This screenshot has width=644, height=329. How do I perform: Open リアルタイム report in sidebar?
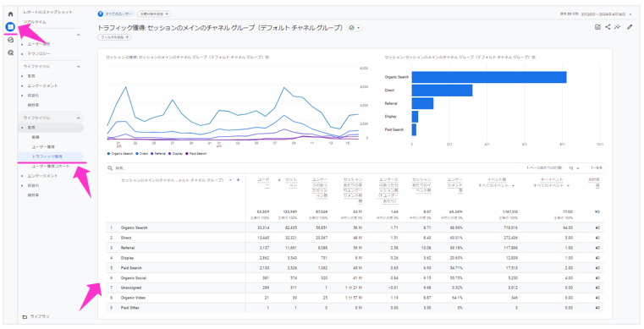pos(35,22)
